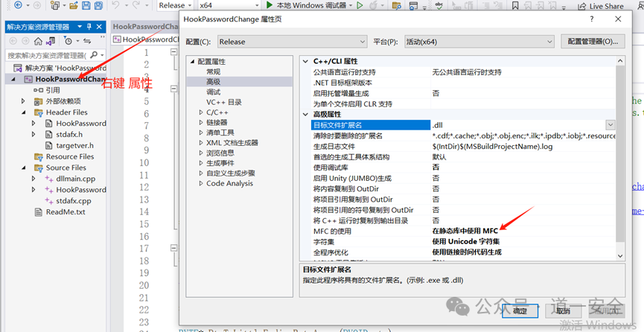Select the HookPasswordChange project node

[x=70, y=79]
